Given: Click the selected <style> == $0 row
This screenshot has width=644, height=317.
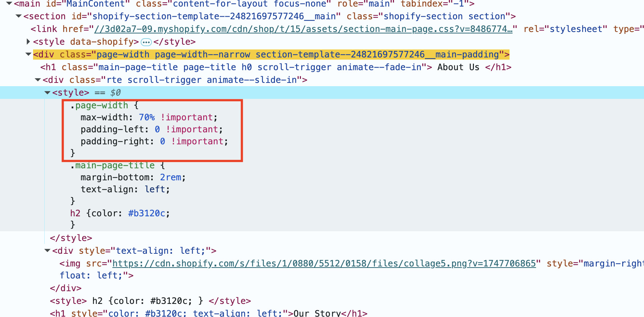Looking at the screenshot, I should click(322, 92).
